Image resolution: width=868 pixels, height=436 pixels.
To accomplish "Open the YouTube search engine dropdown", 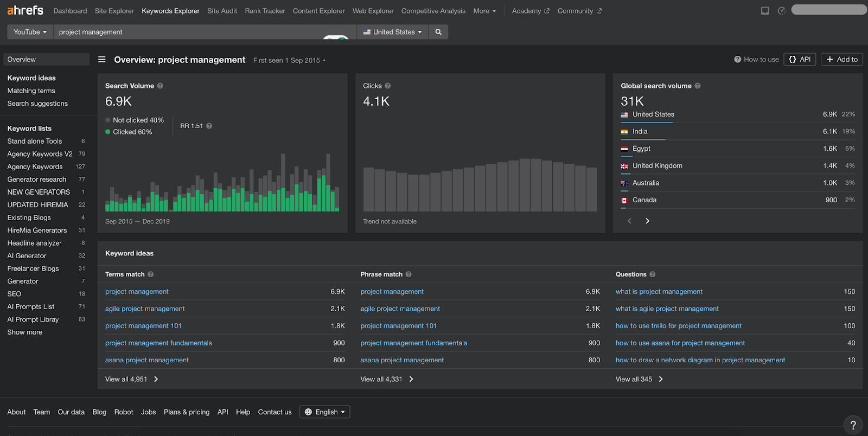I will pyautogui.click(x=30, y=32).
